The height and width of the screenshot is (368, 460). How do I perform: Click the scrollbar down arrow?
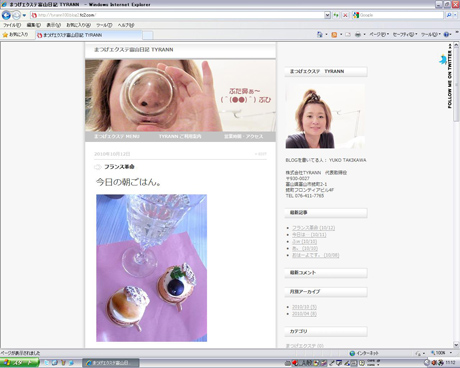(x=456, y=345)
